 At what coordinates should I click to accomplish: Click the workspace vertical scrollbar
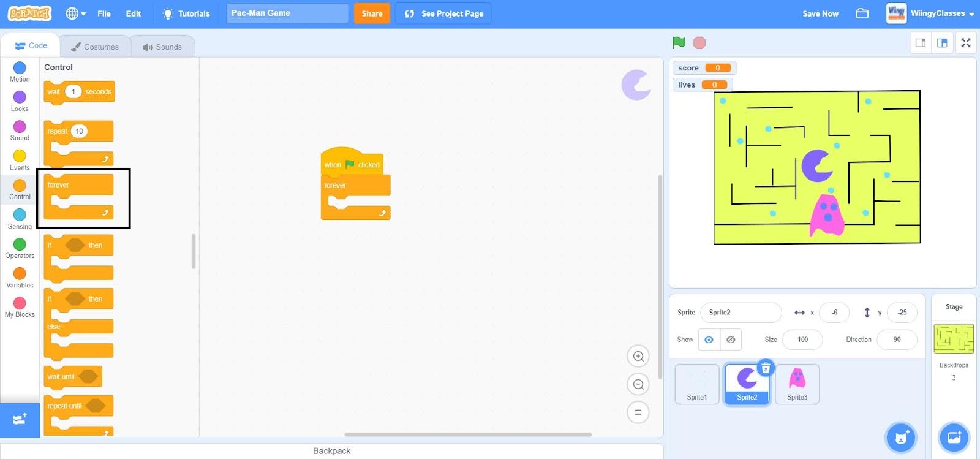click(660, 276)
